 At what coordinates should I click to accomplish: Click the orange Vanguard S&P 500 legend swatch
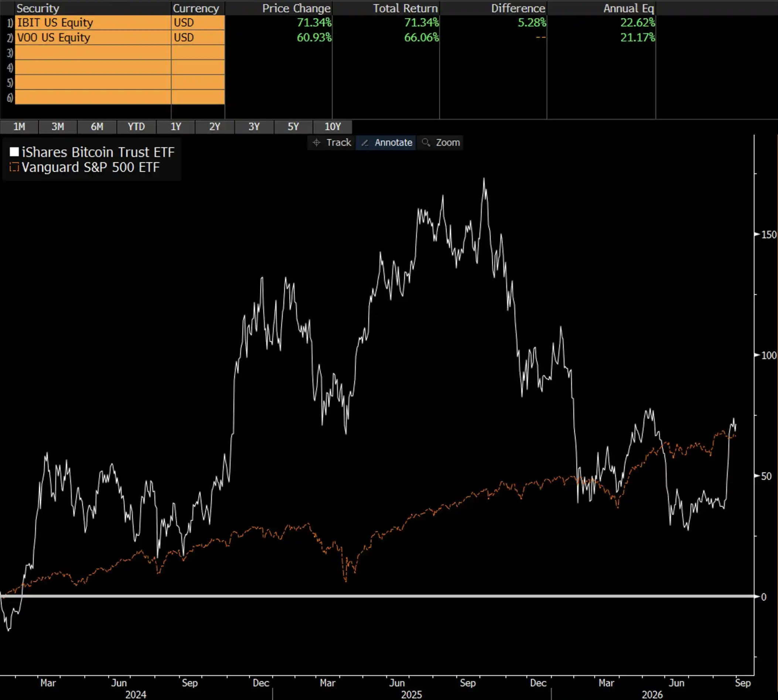click(14, 167)
